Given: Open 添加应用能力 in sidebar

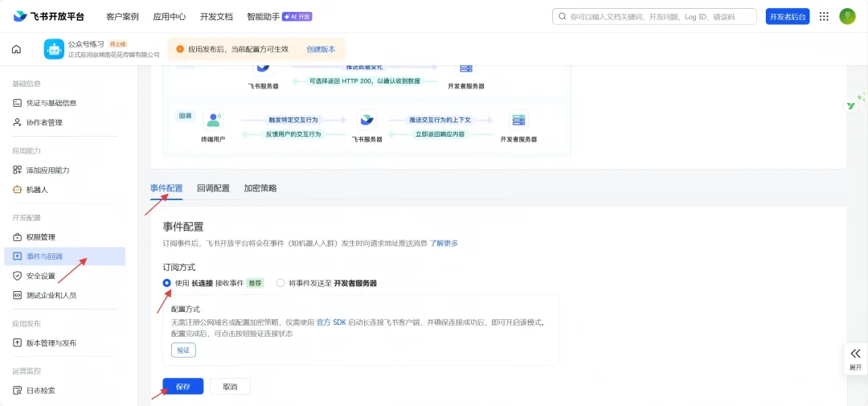Looking at the screenshot, I should pos(64,170).
